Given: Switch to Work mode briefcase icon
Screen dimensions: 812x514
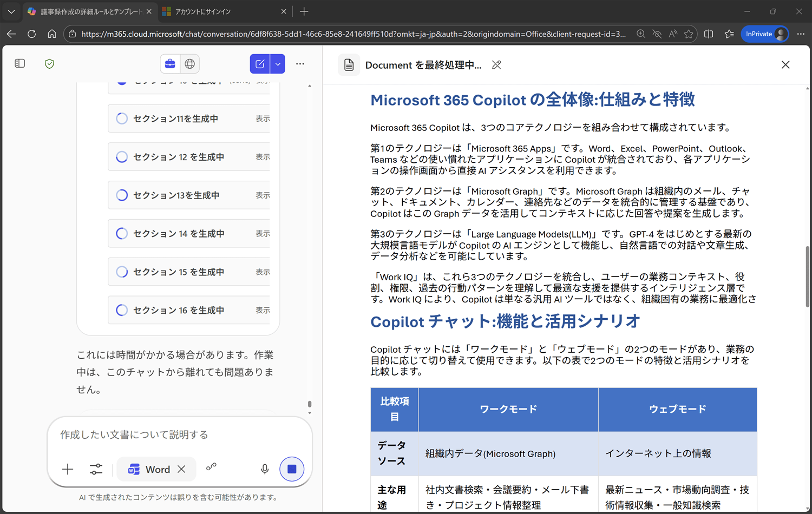Looking at the screenshot, I should pyautogui.click(x=170, y=64).
